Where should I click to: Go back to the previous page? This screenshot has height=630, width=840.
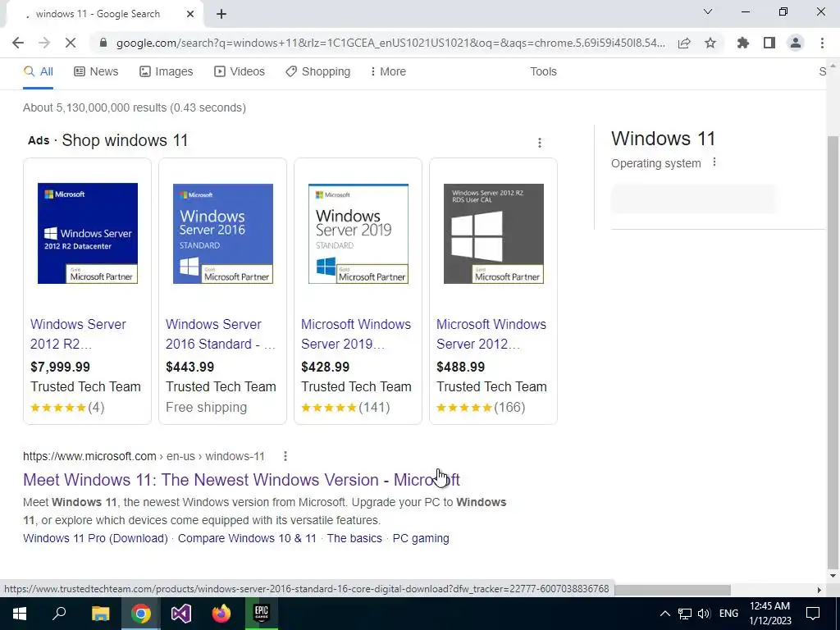(x=18, y=43)
